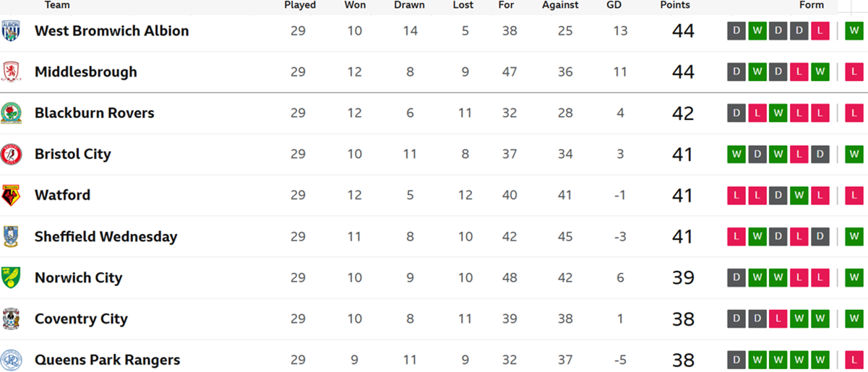
Task: Click the Coventry City club crest
Action: (10, 319)
